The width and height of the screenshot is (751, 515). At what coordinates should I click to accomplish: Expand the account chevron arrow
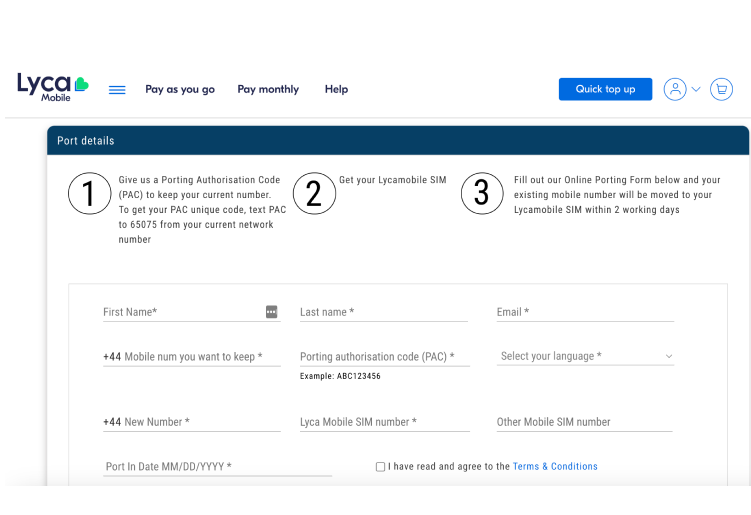coord(696,90)
